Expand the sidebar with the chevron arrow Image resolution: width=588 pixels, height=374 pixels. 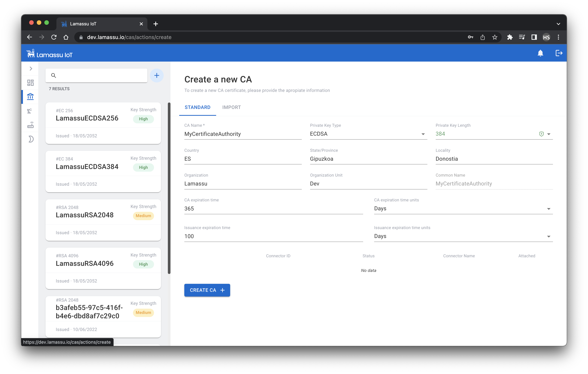tap(31, 69)
